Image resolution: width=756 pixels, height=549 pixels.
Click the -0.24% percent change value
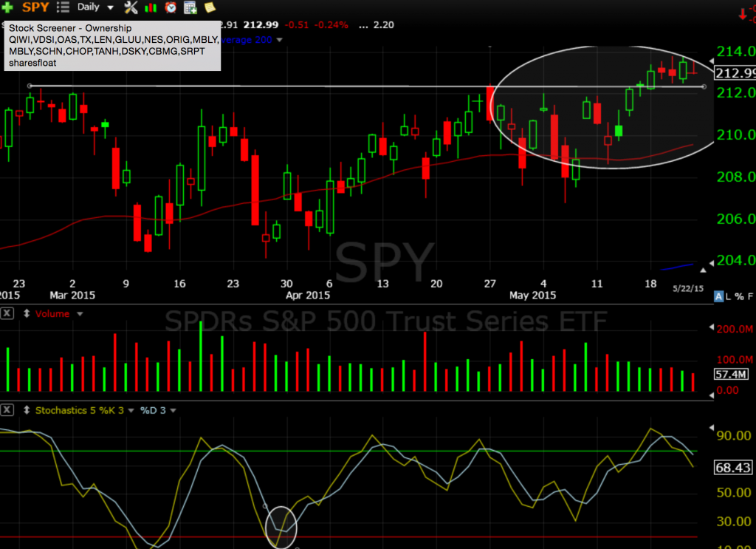click(331, 25)
